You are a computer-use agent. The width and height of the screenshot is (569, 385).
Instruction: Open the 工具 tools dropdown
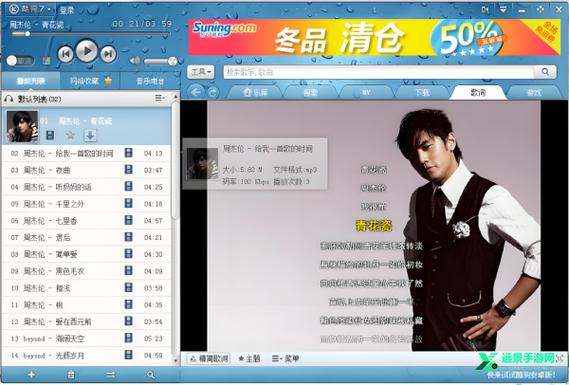tap(201, 72)
